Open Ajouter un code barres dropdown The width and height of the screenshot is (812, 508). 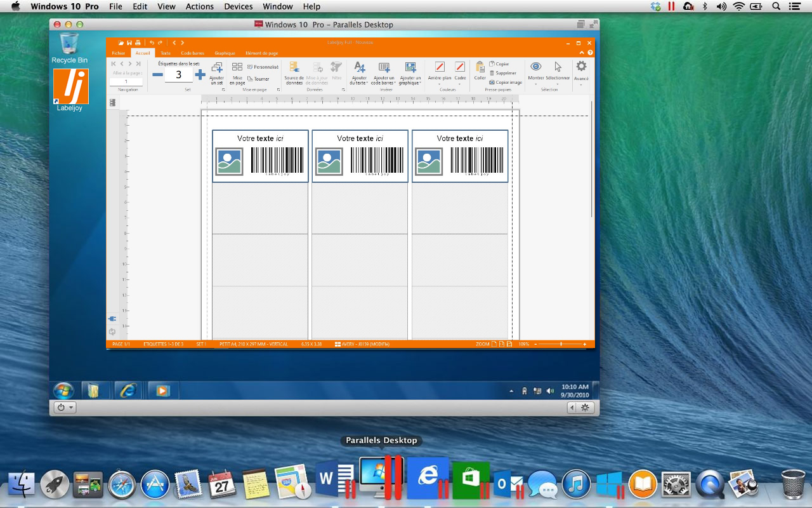point(384,74)
